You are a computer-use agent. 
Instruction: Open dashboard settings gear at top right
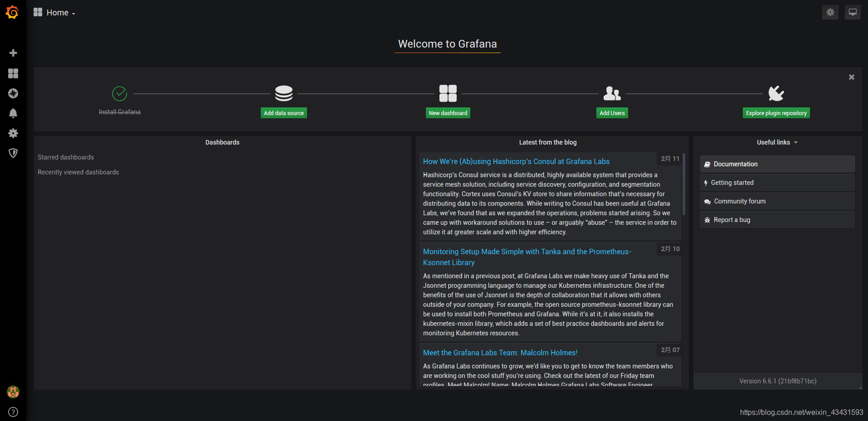pos(830,12)
